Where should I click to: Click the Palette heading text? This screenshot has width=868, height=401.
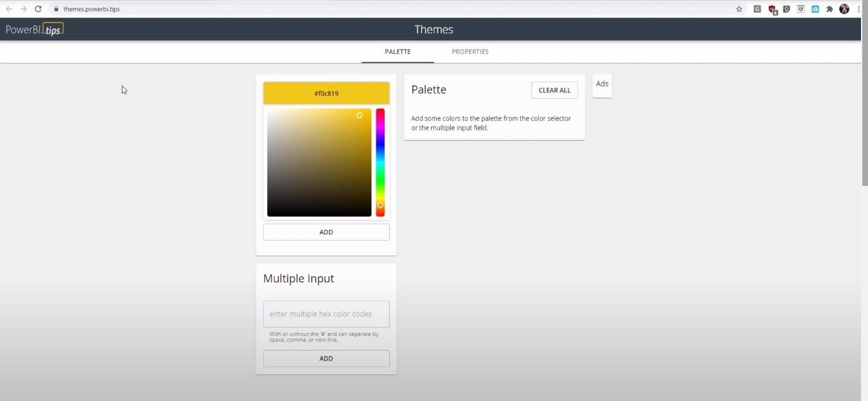(x=429, y=90)
